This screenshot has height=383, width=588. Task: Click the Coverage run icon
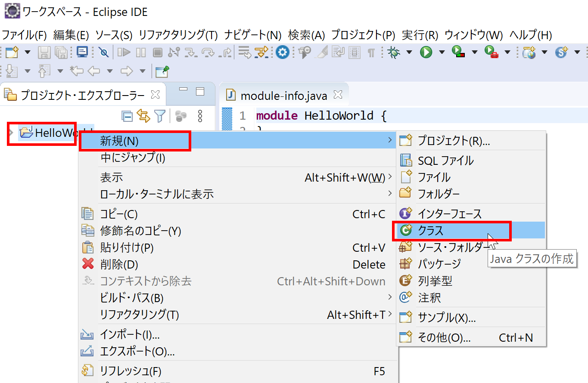point(458,53)
